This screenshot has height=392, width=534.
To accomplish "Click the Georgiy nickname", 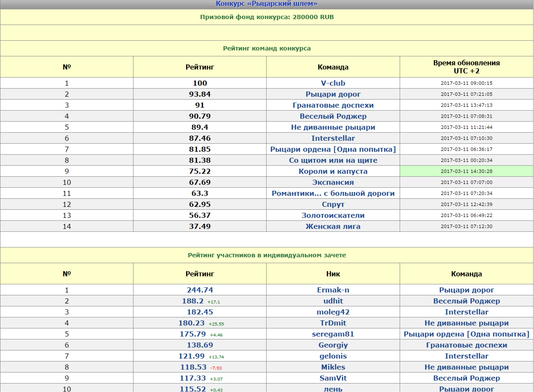I will coord(333,345).
